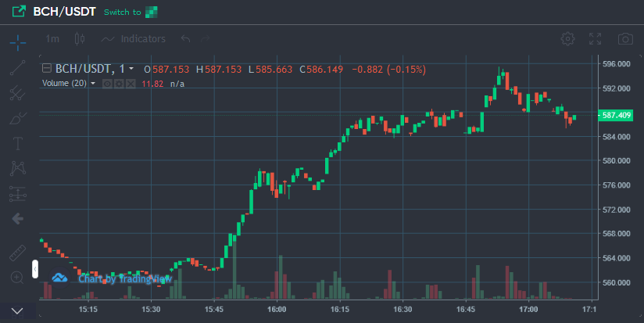Open Volume indicator settings gear
Image resolution: width=644 pixels, height=323 pixels.
click(119, 84)
